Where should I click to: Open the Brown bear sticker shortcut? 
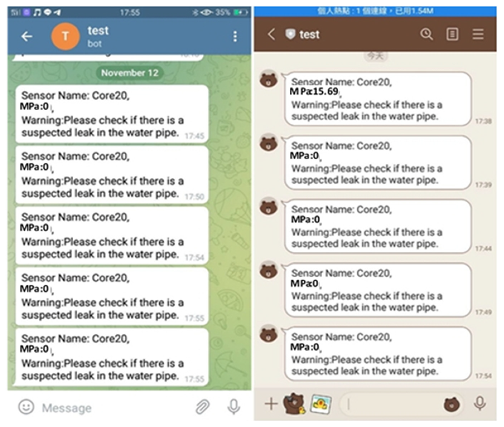[294, 404]
